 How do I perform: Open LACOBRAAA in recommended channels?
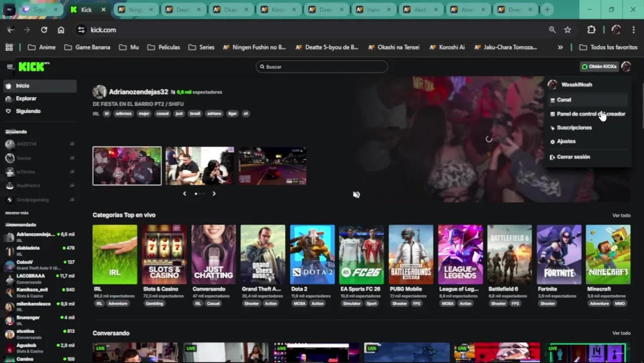click(40, 278)
